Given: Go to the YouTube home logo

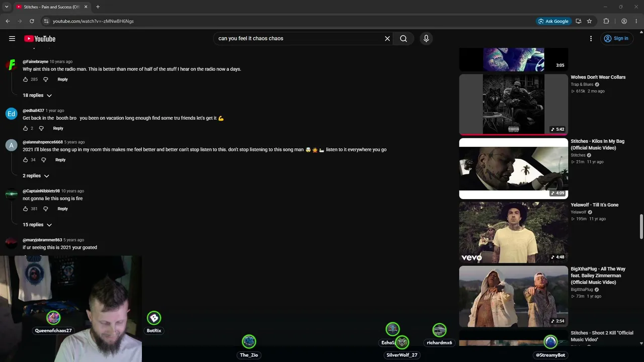Looking at the screenshot, I should pos(40,39).
